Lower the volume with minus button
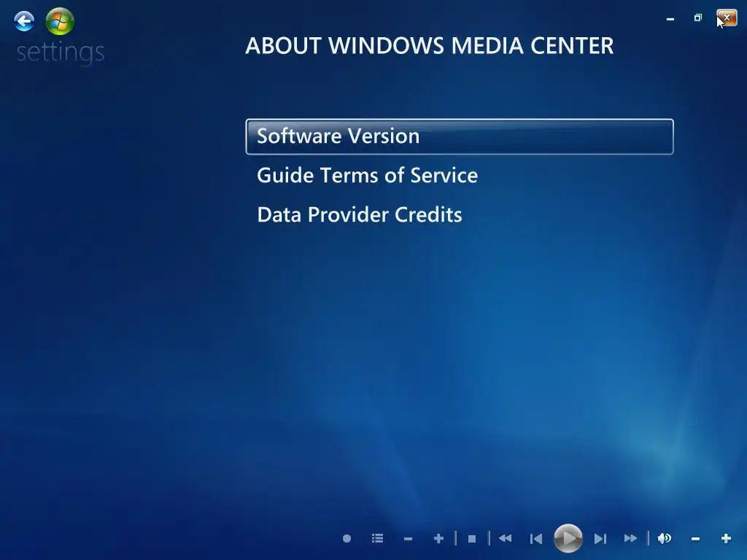 point(695,539)
